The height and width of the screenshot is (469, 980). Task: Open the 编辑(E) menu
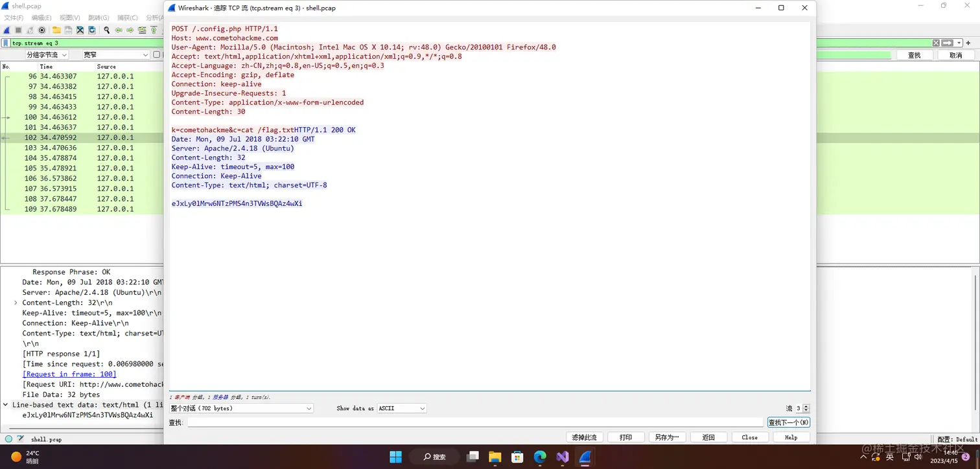point(41,17)
